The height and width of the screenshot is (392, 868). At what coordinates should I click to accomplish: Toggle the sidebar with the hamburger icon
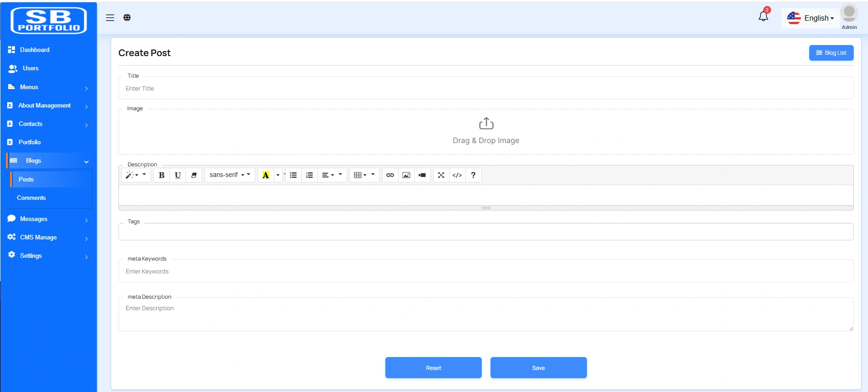(x=110, y=17)
